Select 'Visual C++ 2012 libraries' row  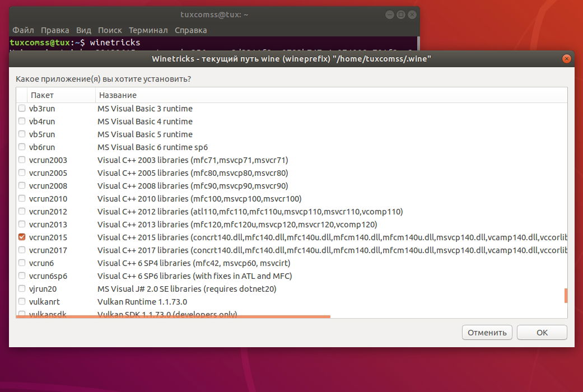[x=292, y=212]
